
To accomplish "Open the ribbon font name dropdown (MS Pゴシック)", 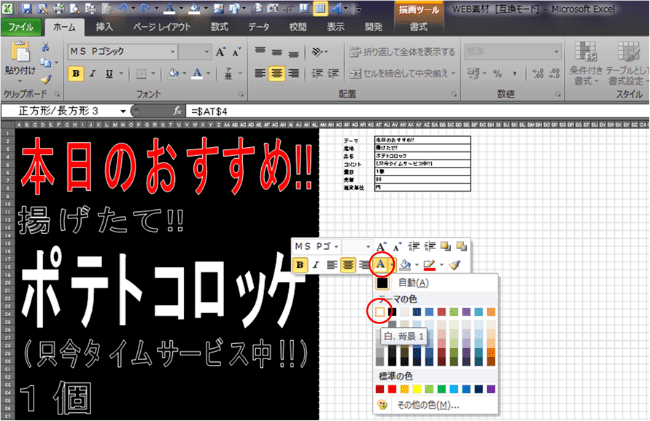I will (173, 52).
